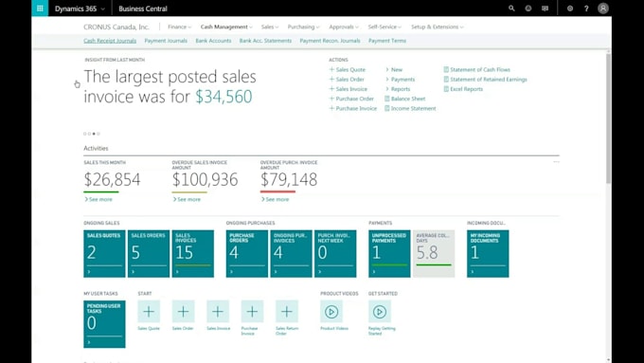Viewport: 644px width, 363px height.
Task: Expand the Reports actions group
Action: 398,89
